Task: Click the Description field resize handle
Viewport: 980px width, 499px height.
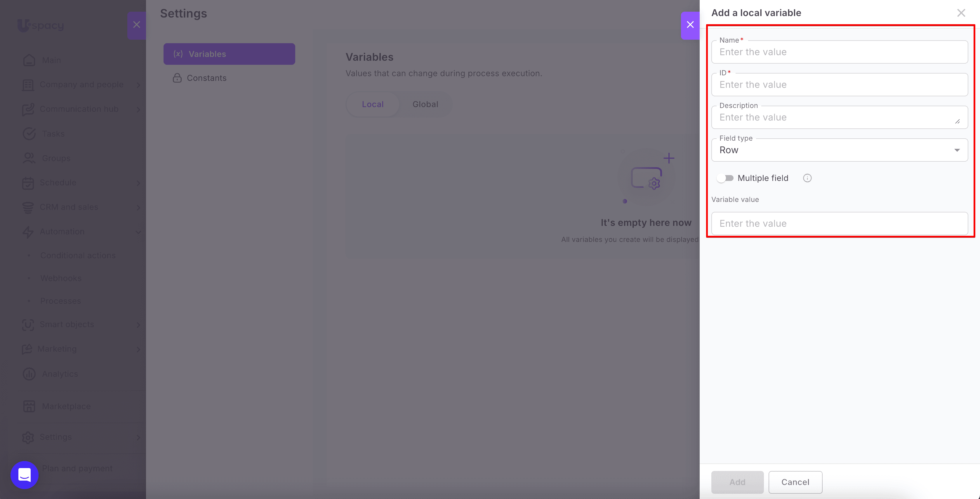Action: coord(957,122)
